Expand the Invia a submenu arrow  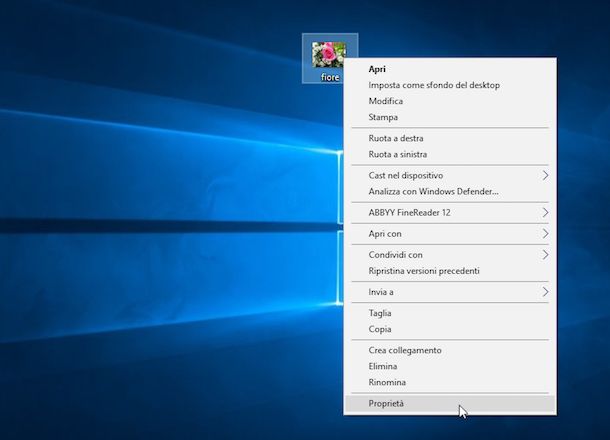point(545,292)
